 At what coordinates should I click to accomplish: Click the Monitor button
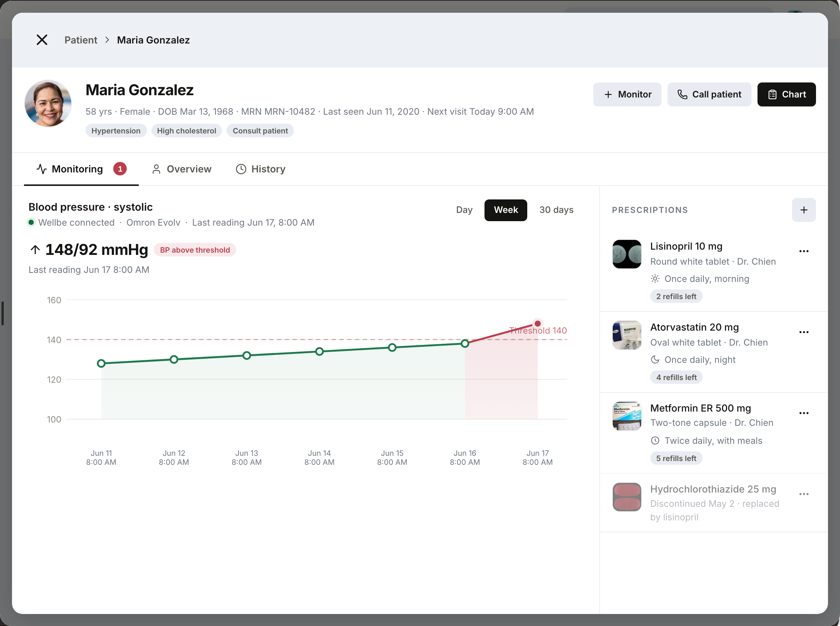coord(627,94)
